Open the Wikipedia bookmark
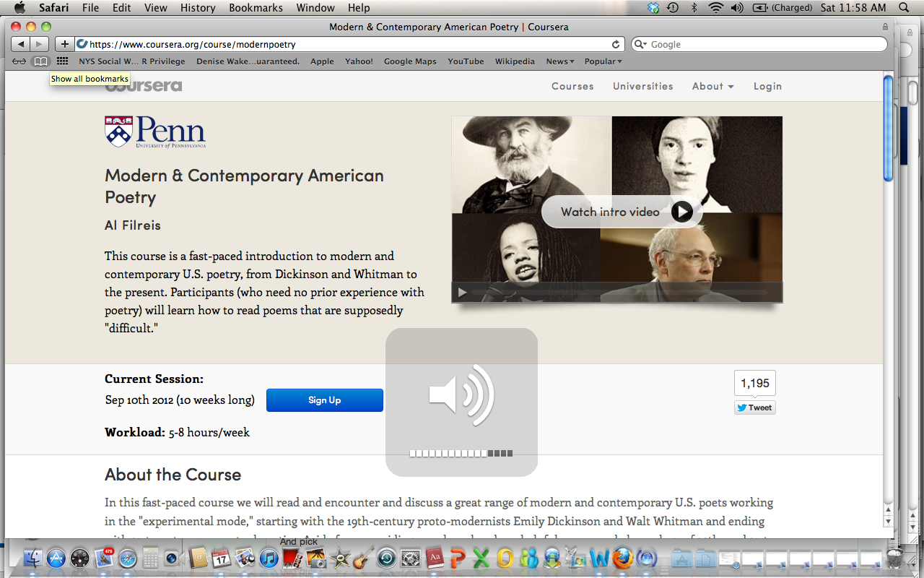Image resolution: width=924 pixels, height=578 pixels. pos(515,61)
